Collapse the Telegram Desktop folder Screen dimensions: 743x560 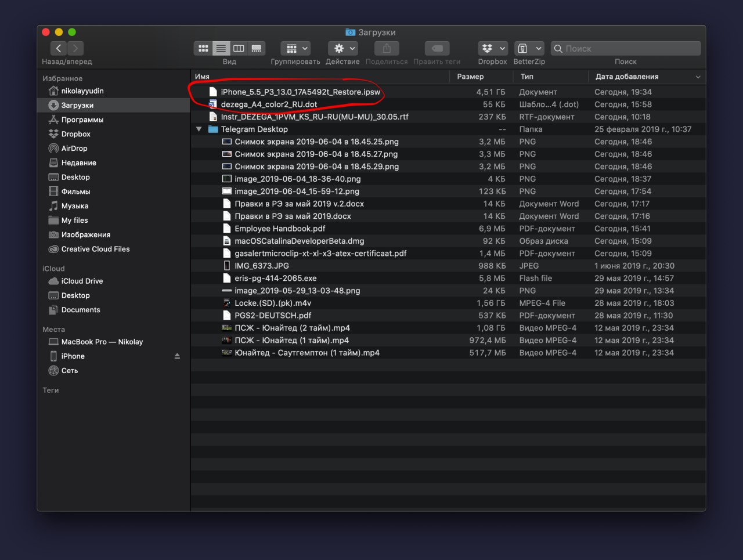(199, 129)
